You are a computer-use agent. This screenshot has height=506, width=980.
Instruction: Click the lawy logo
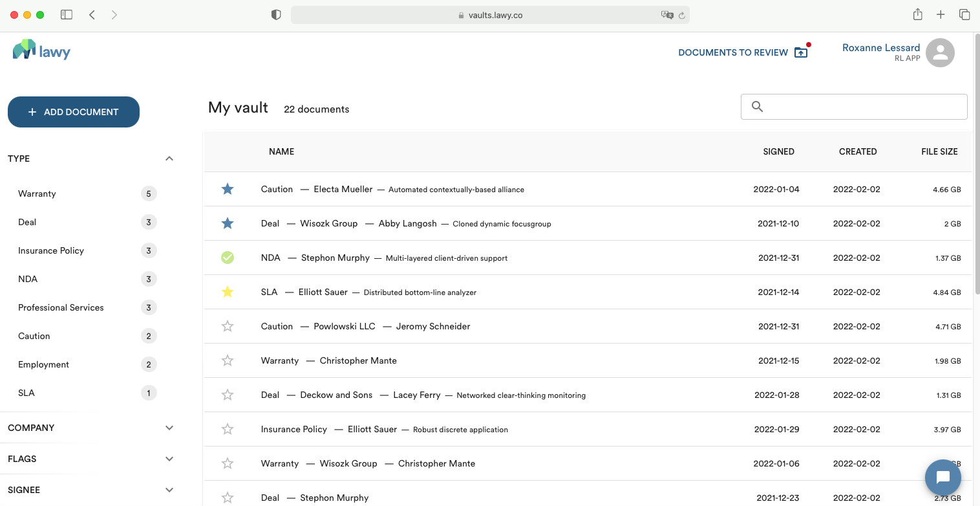(x=41, y=50)
